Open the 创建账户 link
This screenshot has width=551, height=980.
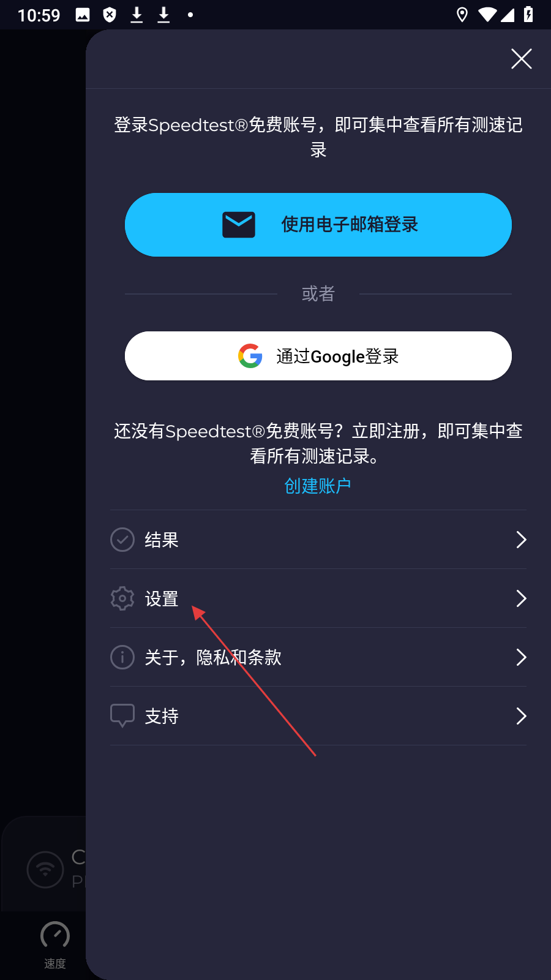pyautogui.click(x=318, y=486)
